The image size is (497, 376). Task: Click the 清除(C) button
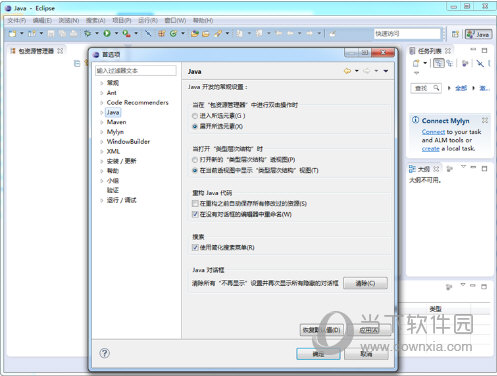(x=365, y=283)
